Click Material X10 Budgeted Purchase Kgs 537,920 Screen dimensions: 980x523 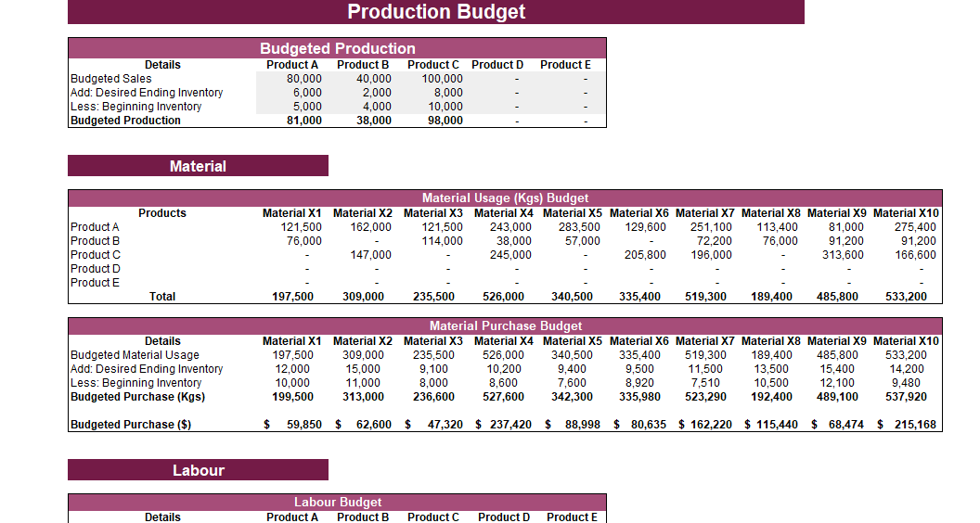pyautogui.click(x=908, y=397)
